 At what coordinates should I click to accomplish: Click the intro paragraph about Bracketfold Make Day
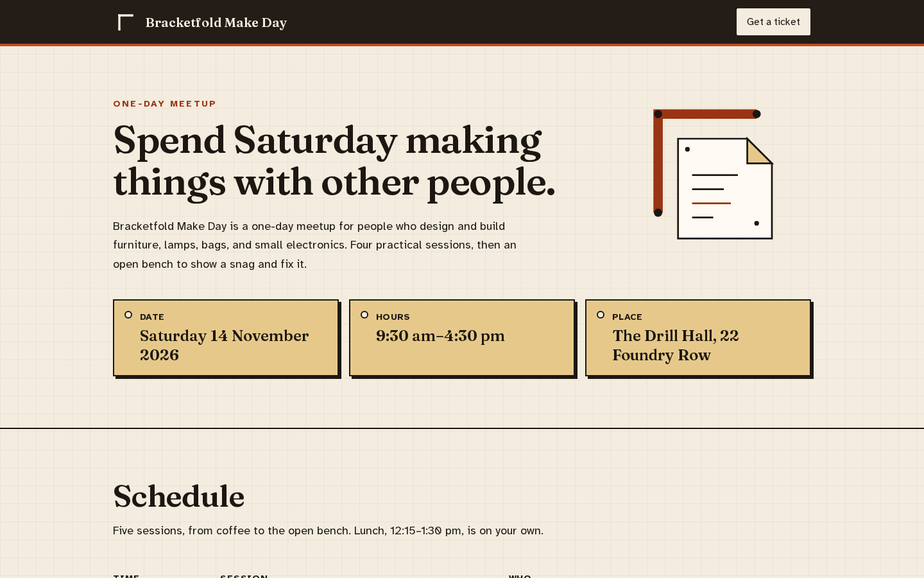click(x=315, y=245)
